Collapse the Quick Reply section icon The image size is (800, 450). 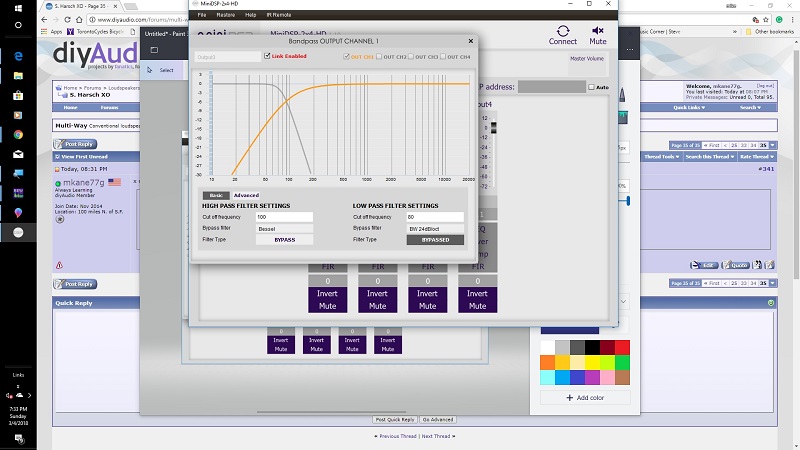pyautogui.click(x=771, y=303)
